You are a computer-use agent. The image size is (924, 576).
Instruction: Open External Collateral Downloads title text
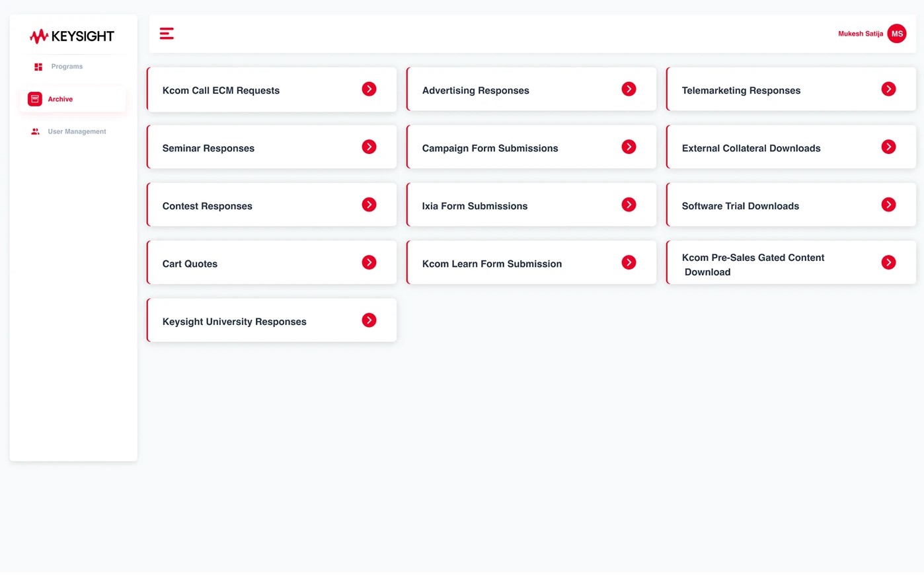(751, 148)
